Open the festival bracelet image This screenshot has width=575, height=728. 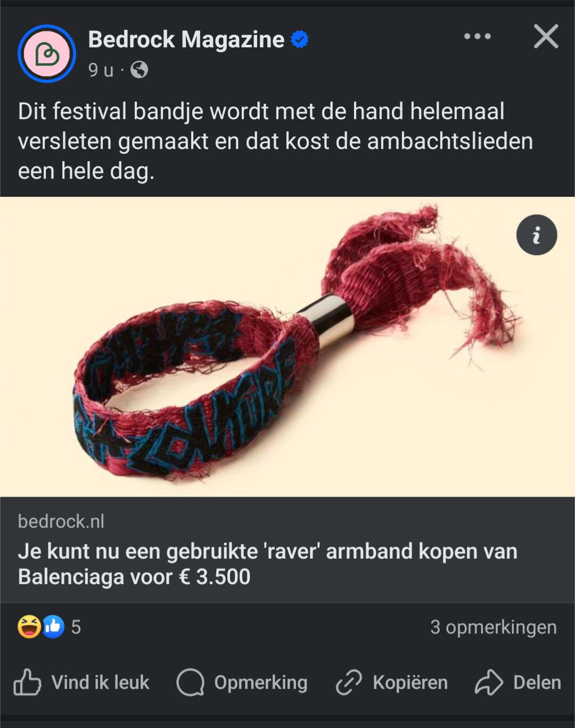287,347
